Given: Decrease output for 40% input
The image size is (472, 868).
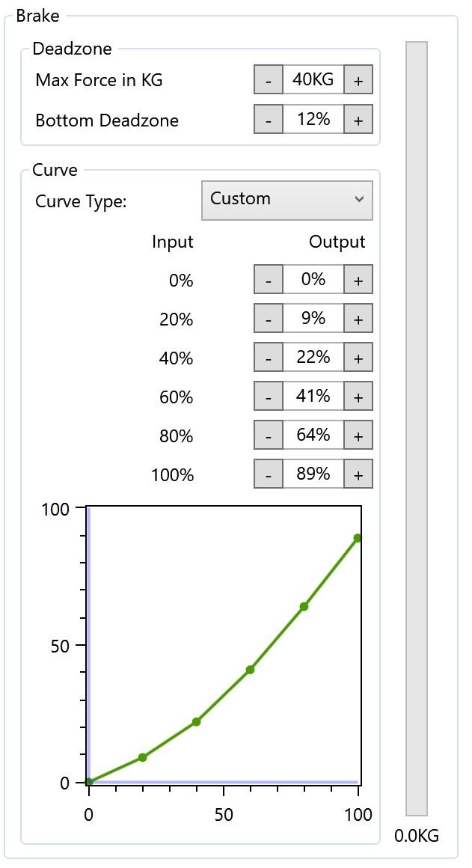Looking at the screenshot, I should tap(269, 358).
